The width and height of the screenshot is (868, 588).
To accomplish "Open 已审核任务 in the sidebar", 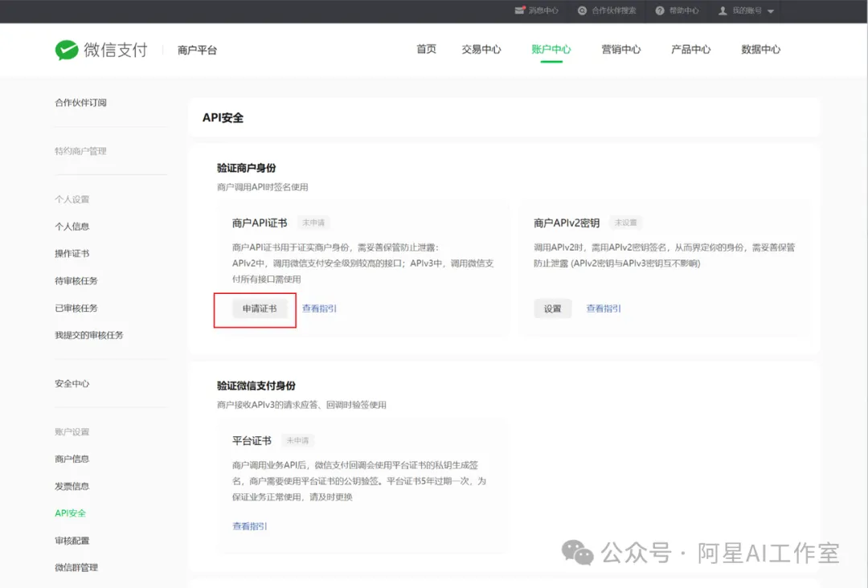I will 76,308.
